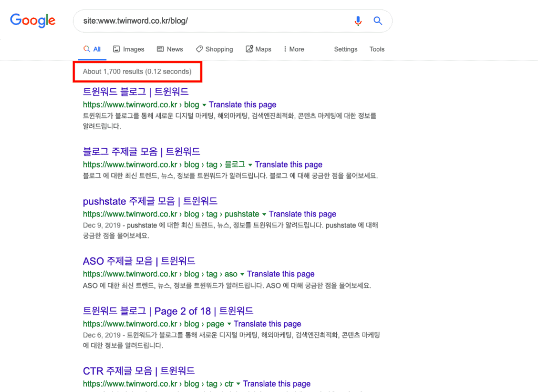Expand dropdown arrow beside tag › 블로그 URL

250,165
